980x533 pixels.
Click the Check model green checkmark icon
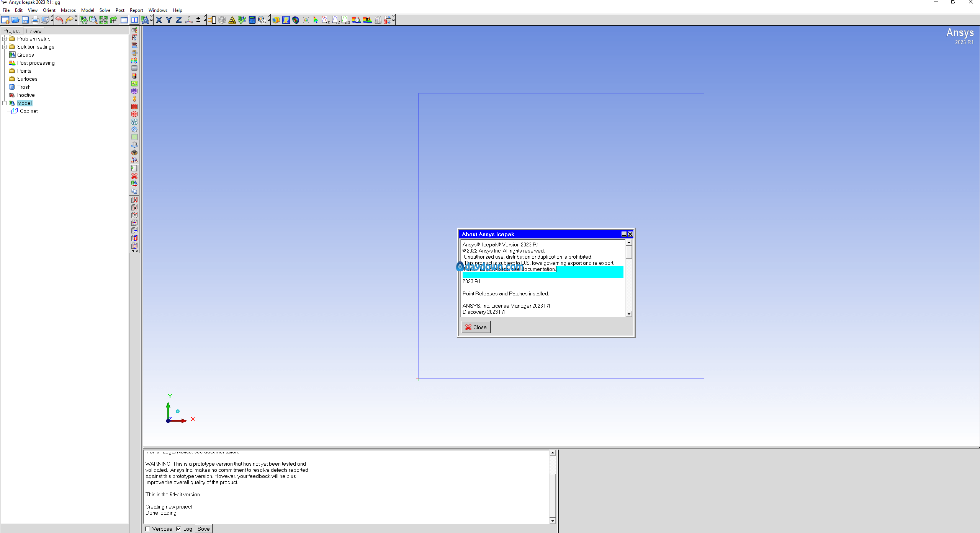click(x=242, y=20)
